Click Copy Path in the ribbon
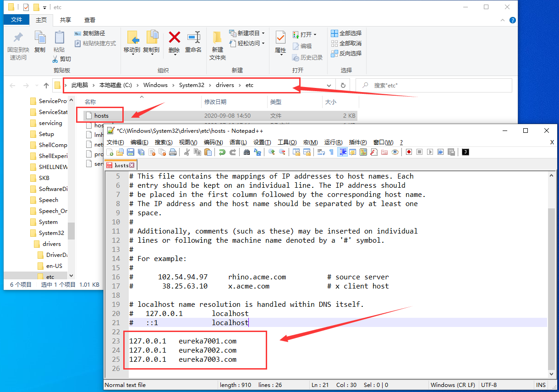Viewport: 559px width, 392px height. [90, 33]
